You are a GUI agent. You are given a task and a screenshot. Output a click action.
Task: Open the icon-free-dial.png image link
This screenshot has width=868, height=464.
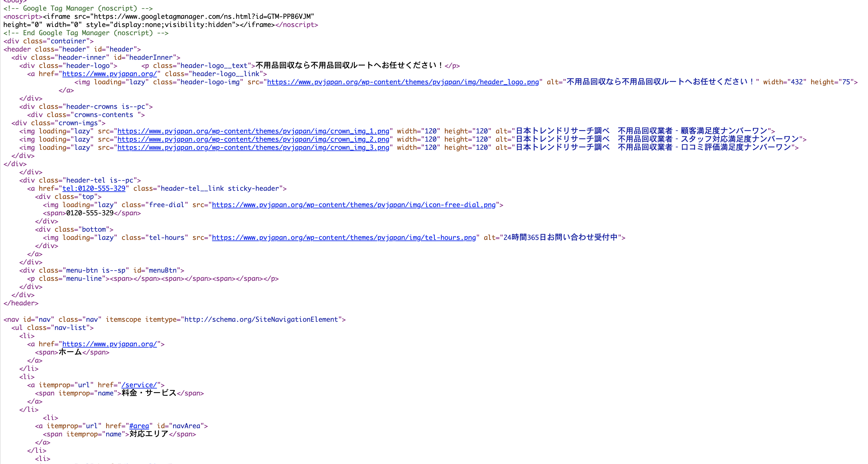pos(354,205)
